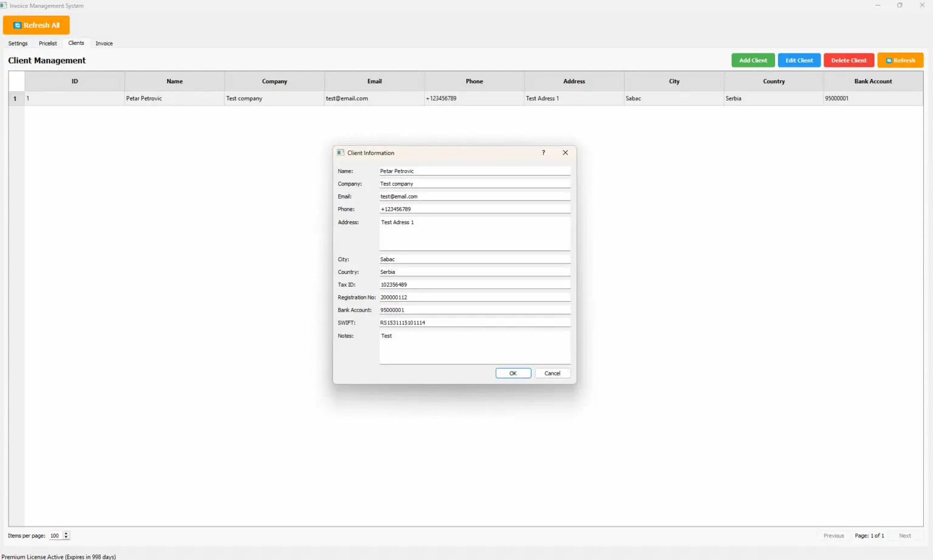Click the orange Refresh All button
The height and width of the screenshot is (560, 933).
36,25
